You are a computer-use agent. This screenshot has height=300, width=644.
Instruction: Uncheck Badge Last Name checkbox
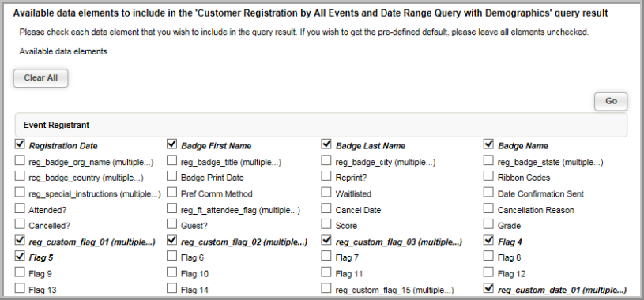[326, 144]
